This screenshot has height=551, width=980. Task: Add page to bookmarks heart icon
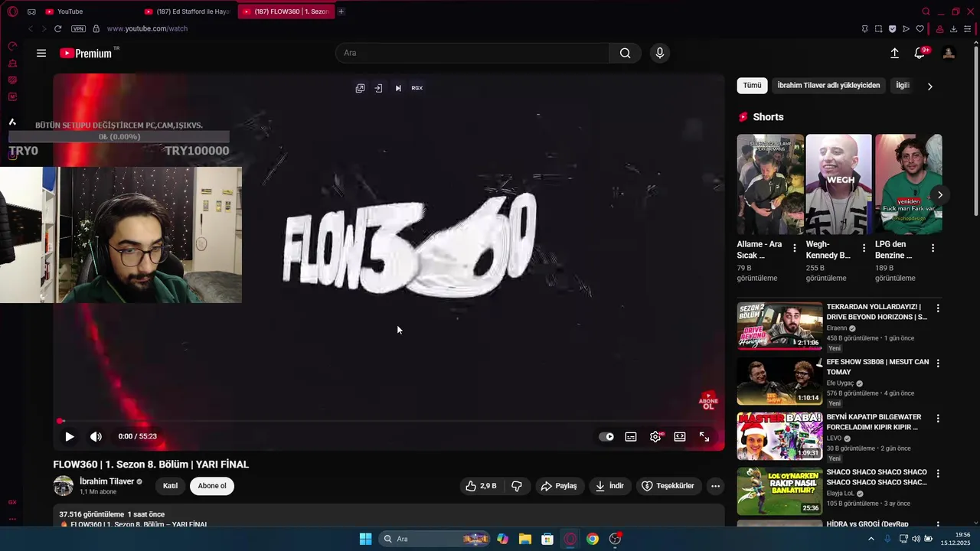click(920, 29)
